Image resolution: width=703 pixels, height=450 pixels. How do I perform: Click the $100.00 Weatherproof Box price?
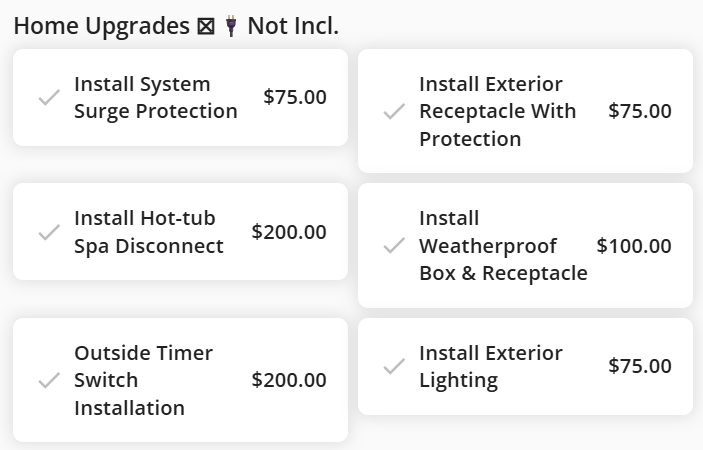pos(634,246)
